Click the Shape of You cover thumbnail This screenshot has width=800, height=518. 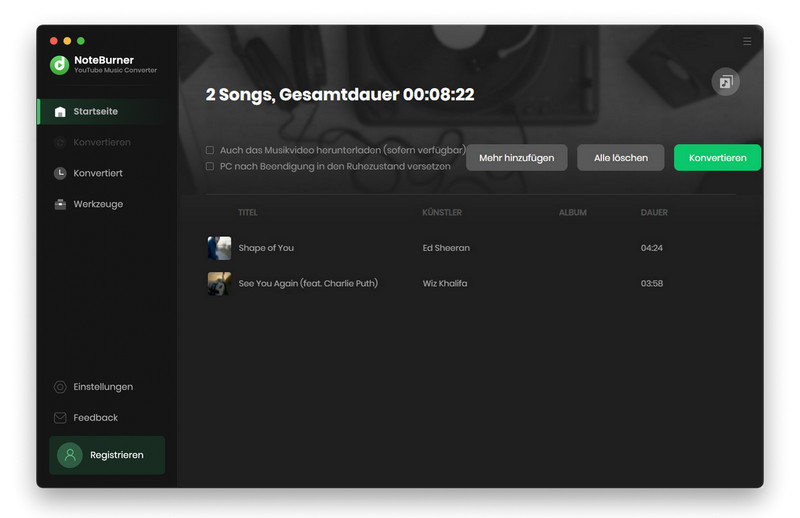coord(219,248)
